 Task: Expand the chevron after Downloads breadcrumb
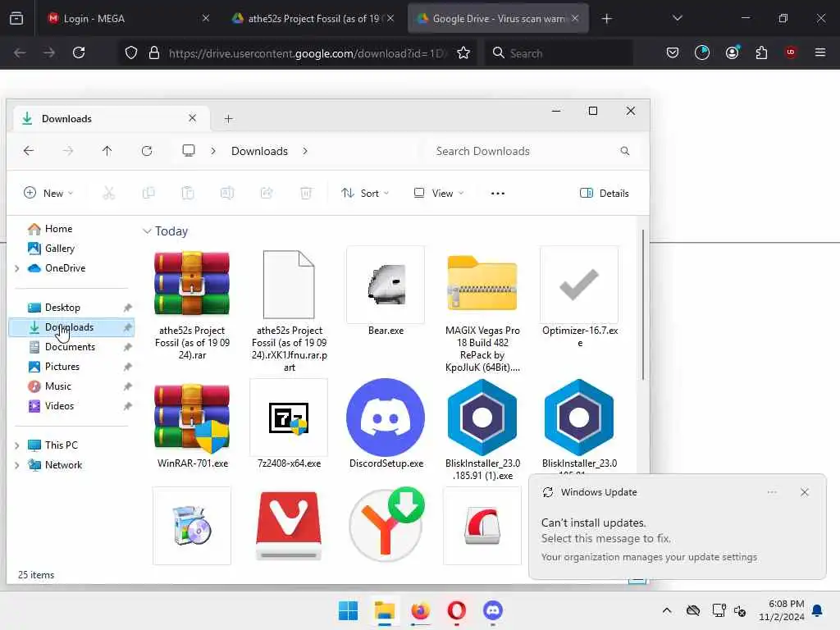click(305, 151)
